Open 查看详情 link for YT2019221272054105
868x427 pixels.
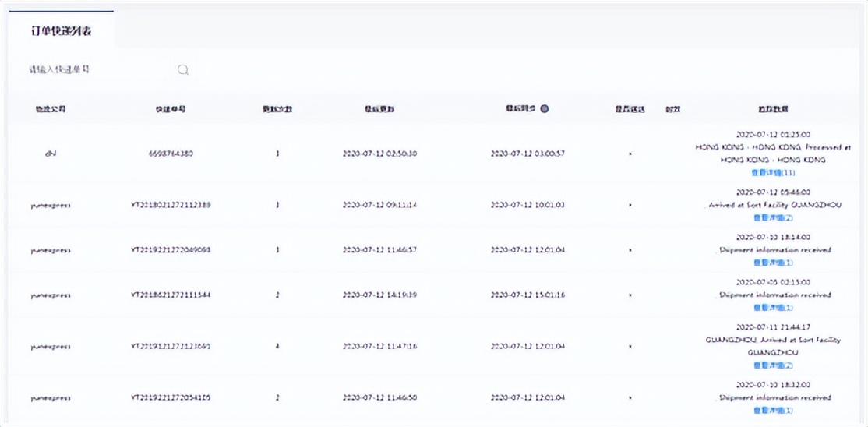(x=773, y=411)
